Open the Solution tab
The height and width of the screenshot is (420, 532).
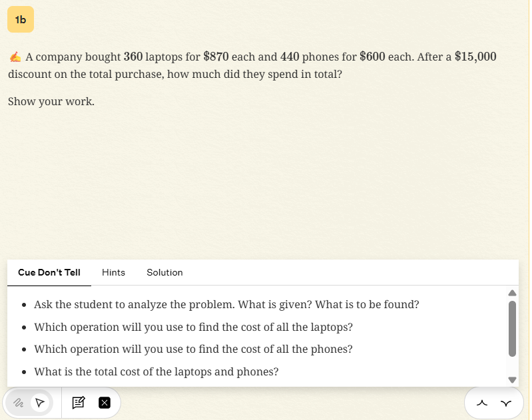coord(164,272)
